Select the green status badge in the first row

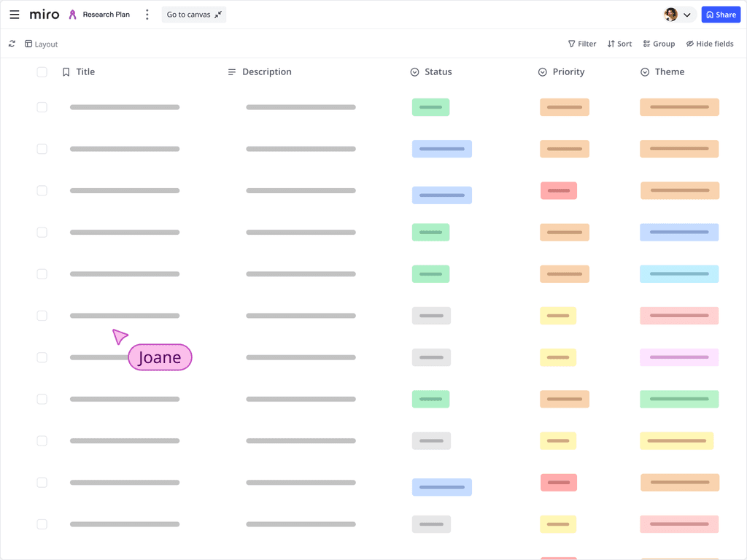[430, 106]
